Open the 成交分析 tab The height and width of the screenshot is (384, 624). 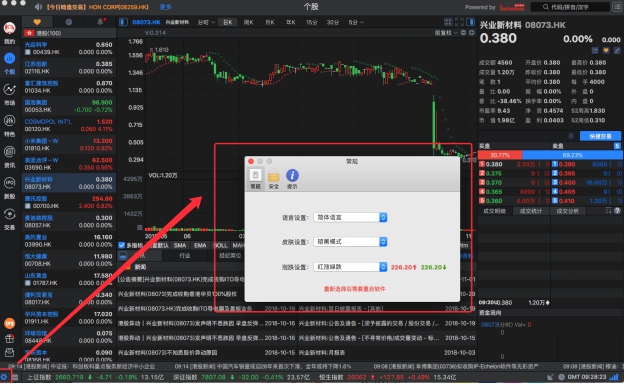[x=567, y=211]
